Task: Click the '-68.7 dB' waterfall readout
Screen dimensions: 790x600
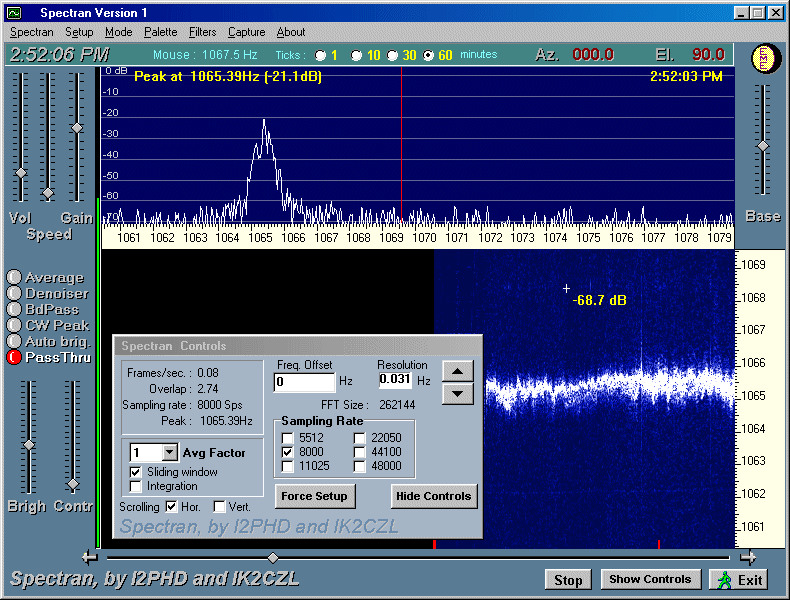Action: [600, 301]
